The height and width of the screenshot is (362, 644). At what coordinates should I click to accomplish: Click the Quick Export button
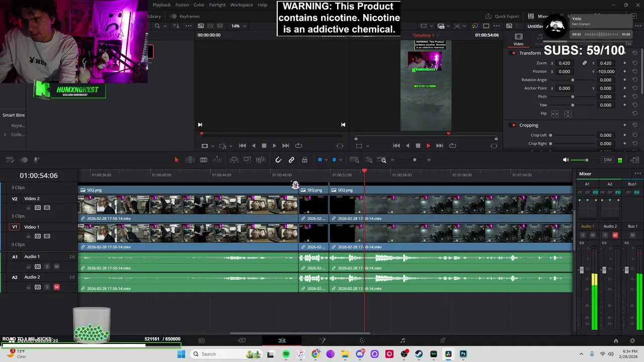point(502,16)
